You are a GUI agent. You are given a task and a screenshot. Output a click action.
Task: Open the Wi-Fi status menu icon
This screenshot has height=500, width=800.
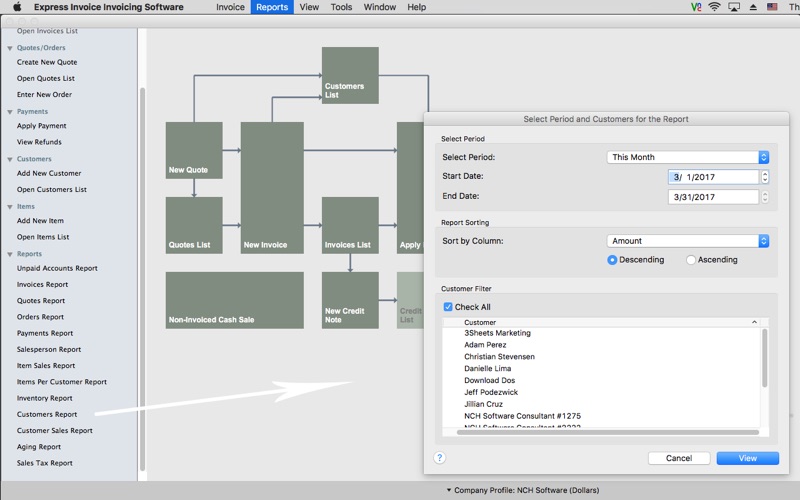pos(714,7)
